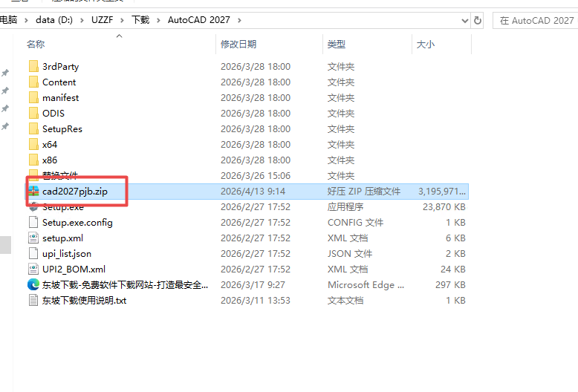Viewport: 578px width, 392px height.
Task: Open the cad2027pjb.zip archive icon
Action: (33, 192)
